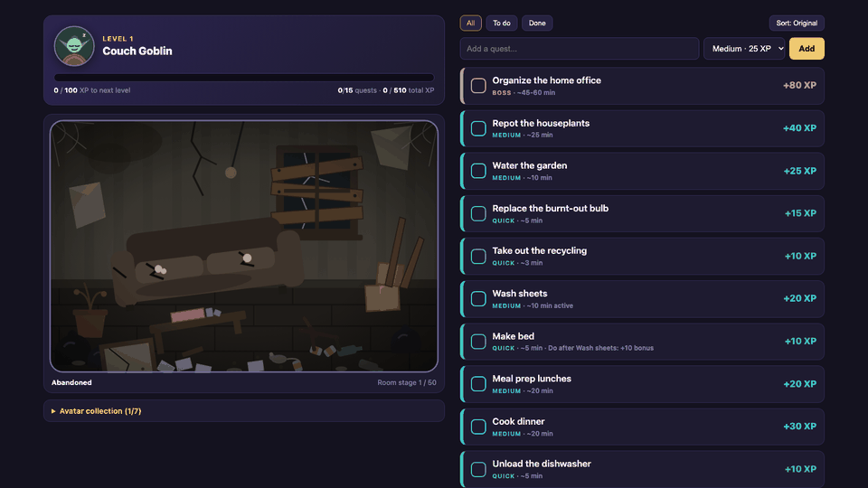Click the 0 / 100 XP to next level text
This screenshot has height=488, width=868.
(x=92, y=90)
